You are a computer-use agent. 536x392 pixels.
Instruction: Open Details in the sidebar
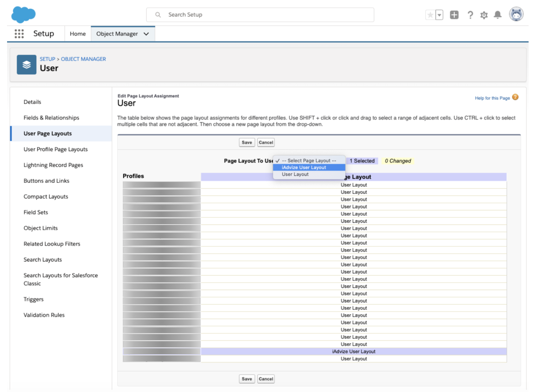[x=32, y=102]
